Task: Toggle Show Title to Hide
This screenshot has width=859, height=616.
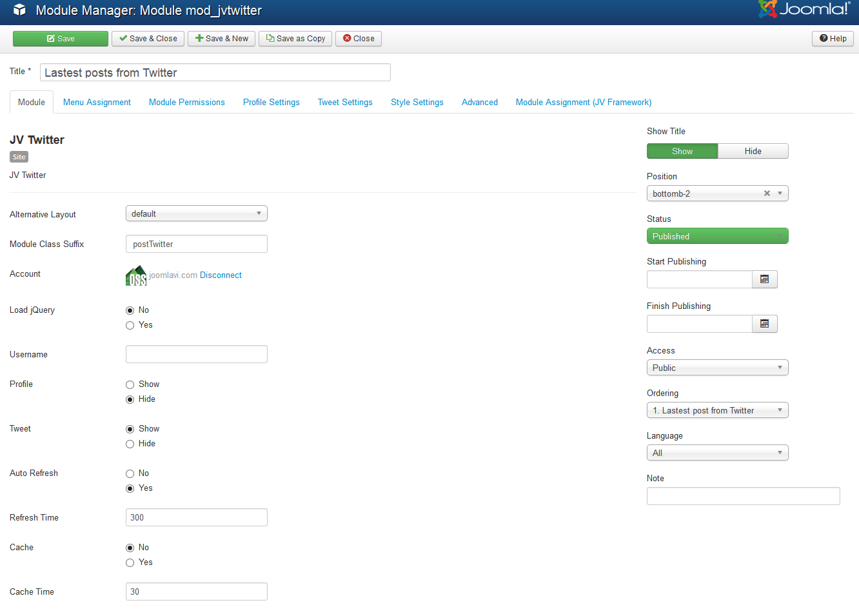Action: coord(753,151)
